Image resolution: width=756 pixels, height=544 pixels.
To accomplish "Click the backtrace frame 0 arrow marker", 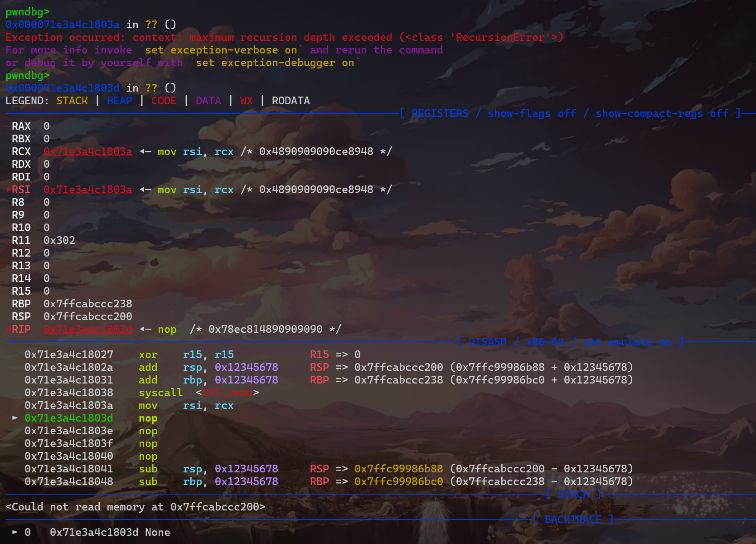I will tap(15, 532).
